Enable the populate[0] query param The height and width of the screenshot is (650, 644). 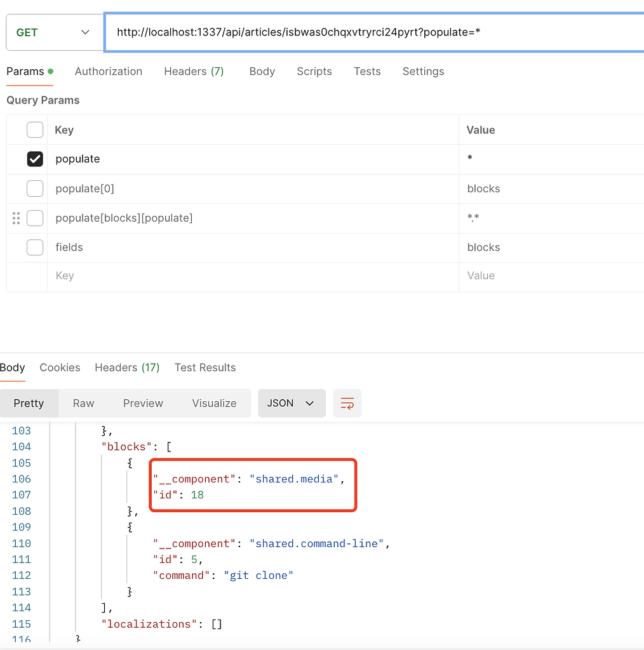(35, 188)
